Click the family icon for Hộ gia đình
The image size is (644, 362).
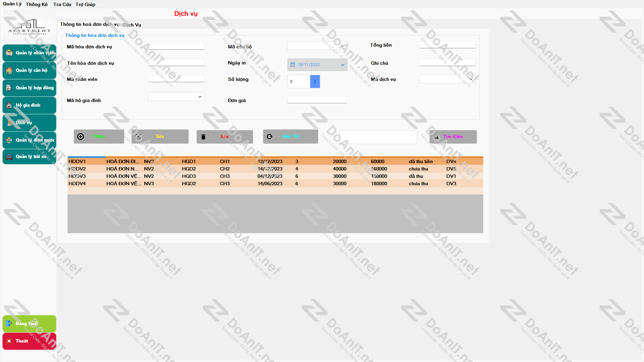click(x=9, y=105)
